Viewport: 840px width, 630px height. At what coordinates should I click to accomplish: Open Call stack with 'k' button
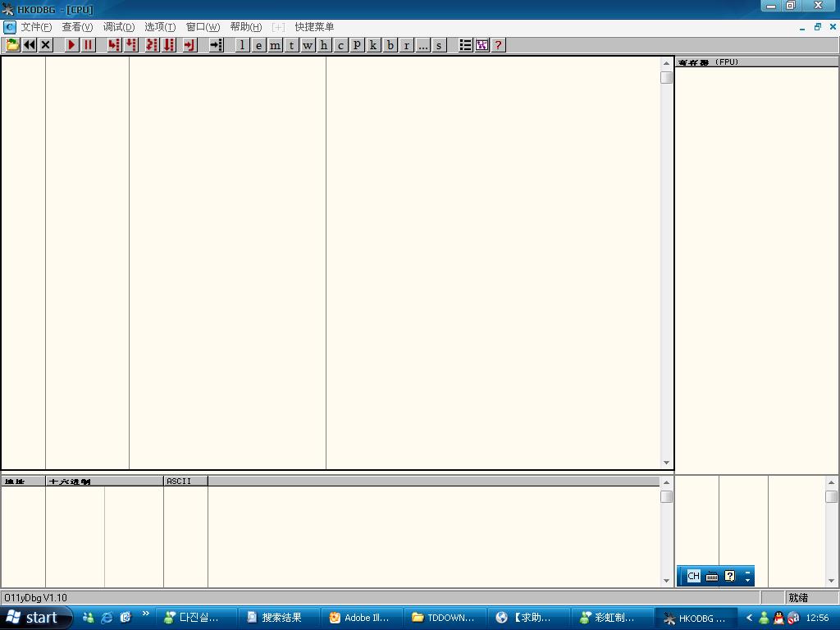click(373, 45)
